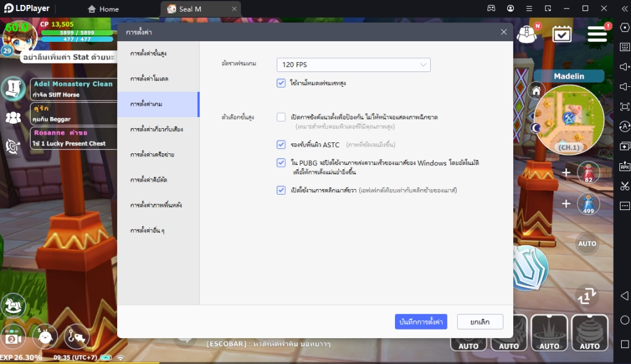This screenshot has height=364, width=631.
Task: Increase volume using sidebar speaker plus icon
Action: point(625,67)
